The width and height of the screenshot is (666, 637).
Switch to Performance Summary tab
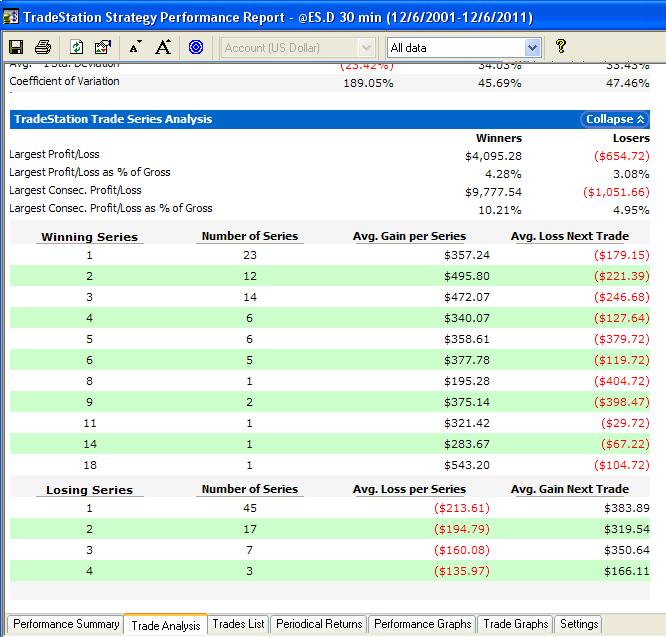pos(66,624)
